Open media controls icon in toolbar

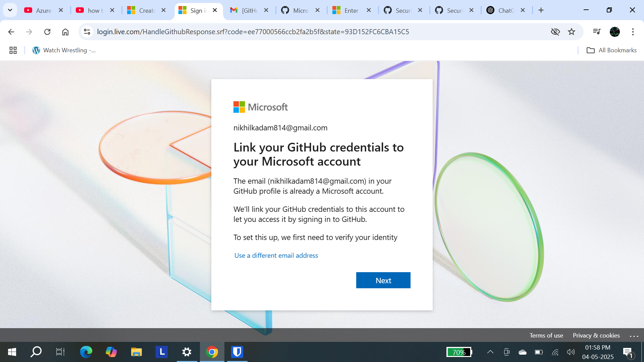pos(596,32)
